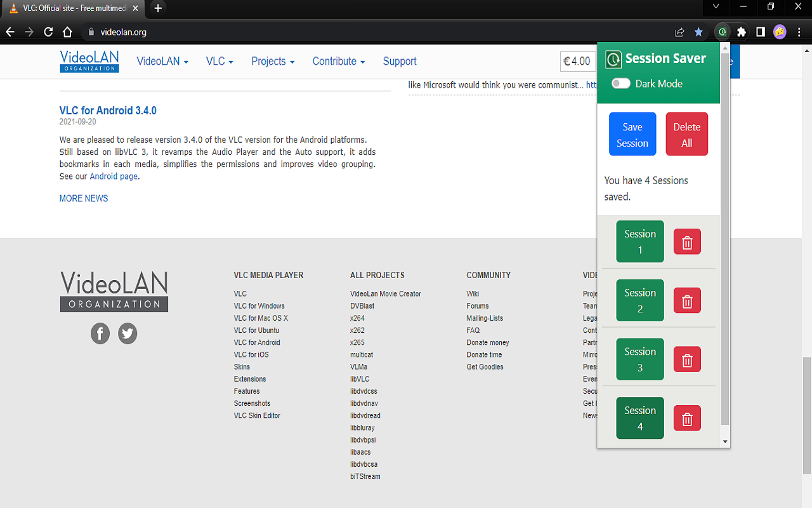Open VideoLAN's Twitter page icon
The width and height of the screenshot is (812, 508).
click(x=128, y=333)
